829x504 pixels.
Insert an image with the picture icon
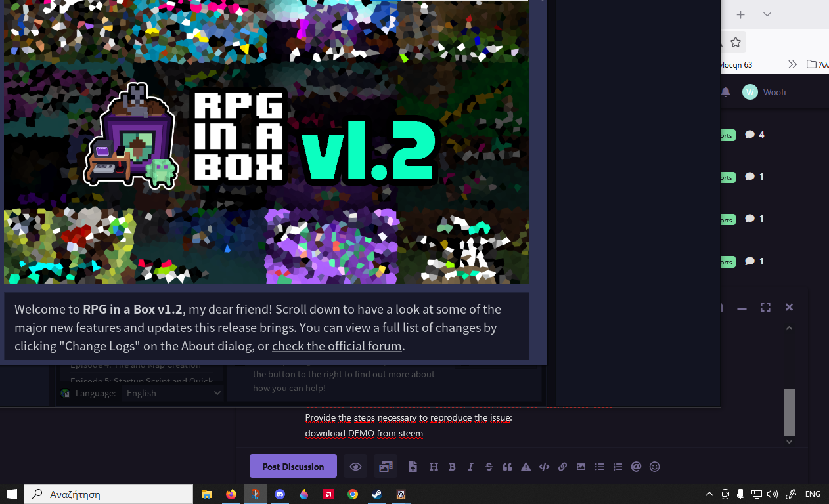coord(581,467)
